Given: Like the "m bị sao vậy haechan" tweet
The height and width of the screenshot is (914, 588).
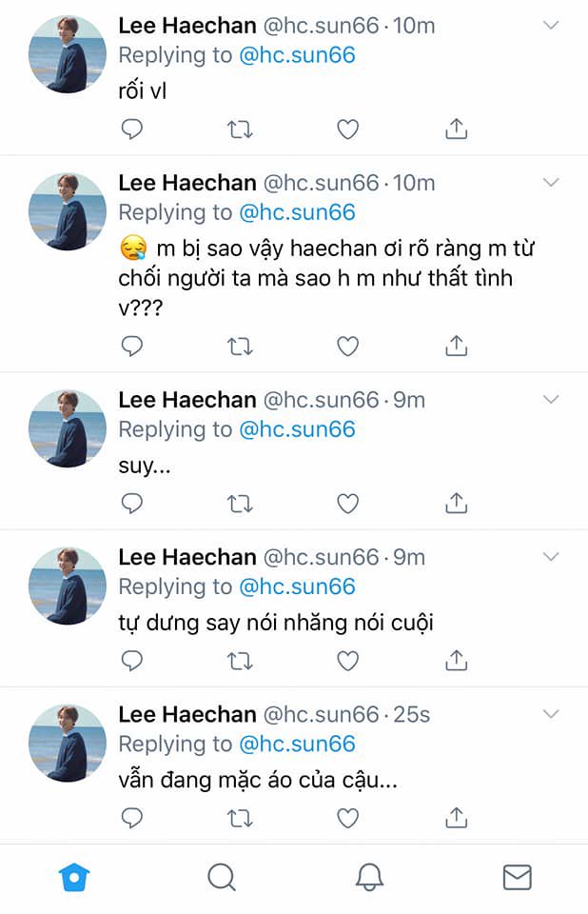Looking at the screenshot, I should [348, 346].
